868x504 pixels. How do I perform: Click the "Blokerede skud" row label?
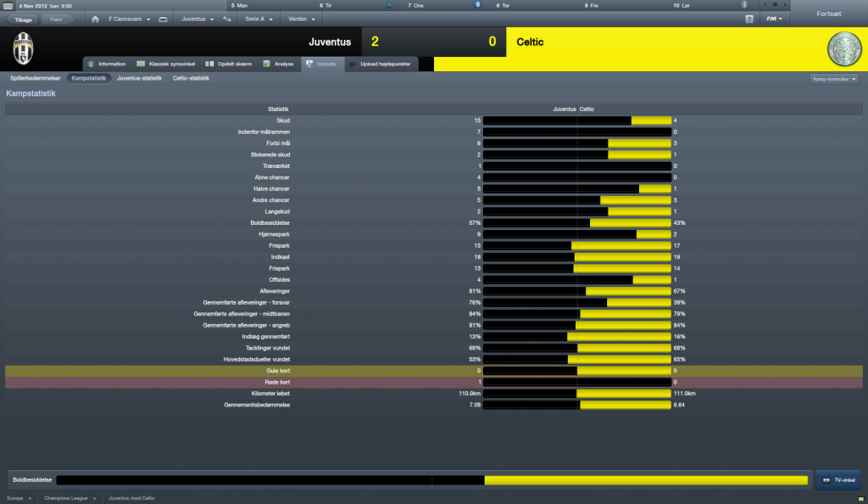pos(270,154)
